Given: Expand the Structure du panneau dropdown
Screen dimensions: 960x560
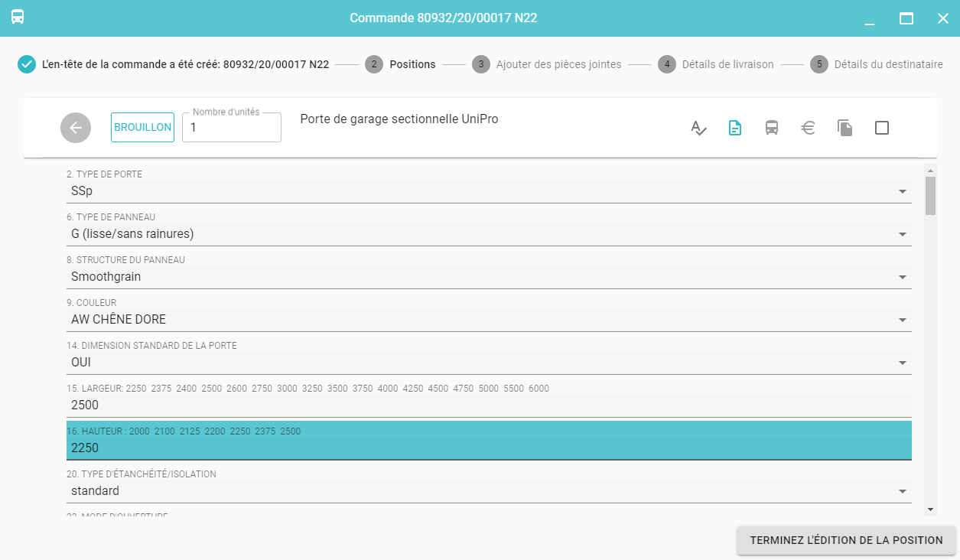Looking at the screenshot, I should [903, 277].
